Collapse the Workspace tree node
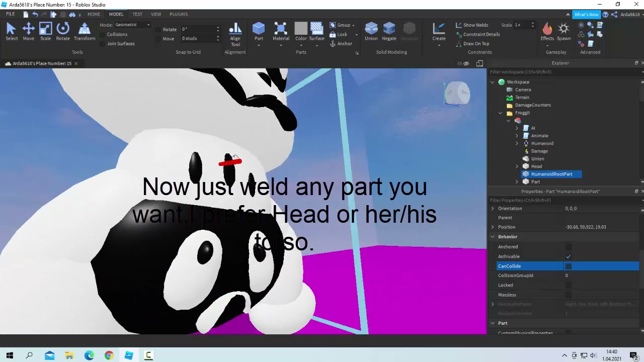The width and height of the screenshot is (644, 362). tap(493, 82)
